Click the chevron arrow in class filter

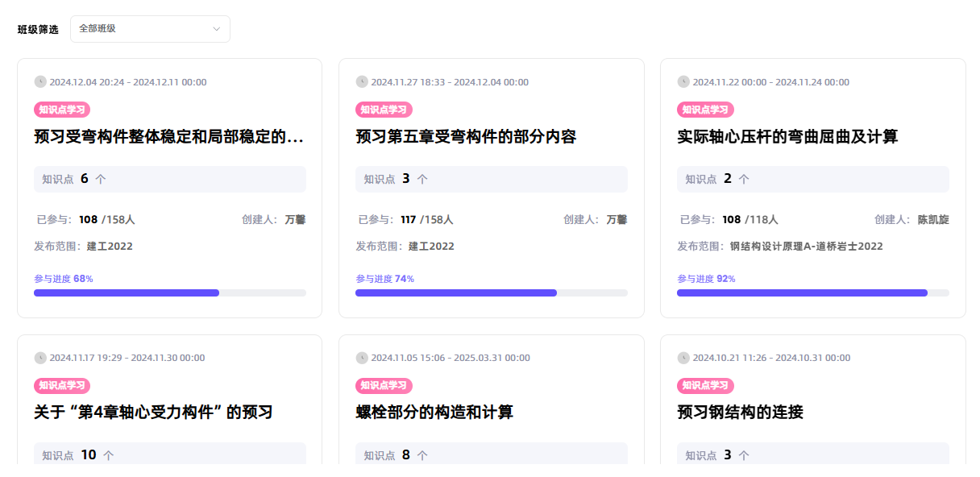(x=216, y=29)
